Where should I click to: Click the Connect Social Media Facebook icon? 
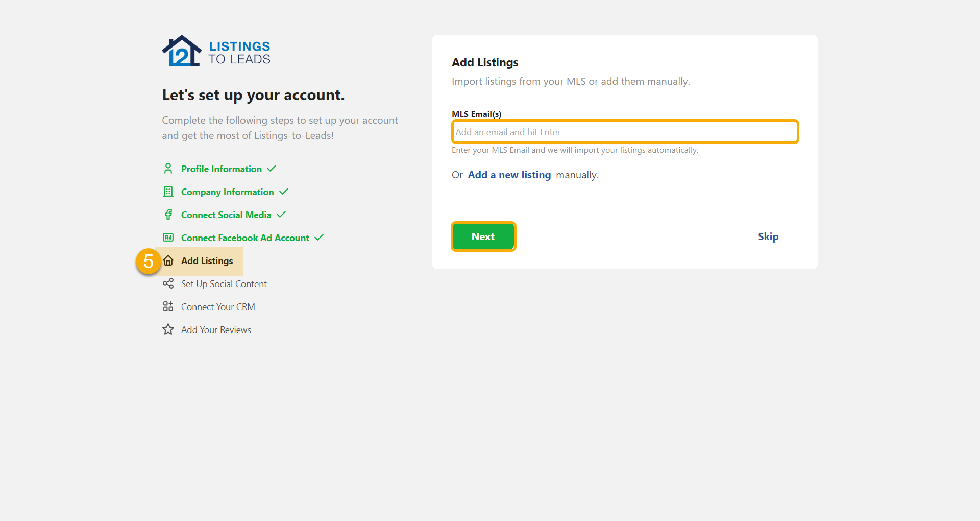point(168,215)
